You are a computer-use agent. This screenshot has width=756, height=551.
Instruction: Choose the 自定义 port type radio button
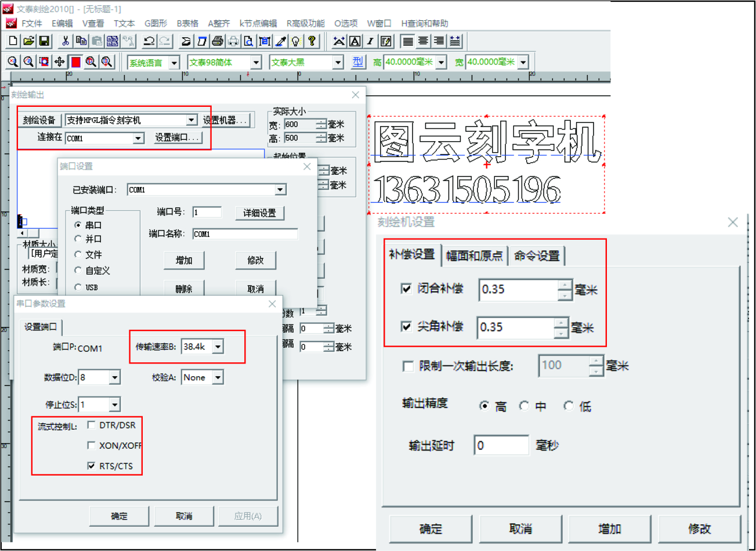pos(78,271)
